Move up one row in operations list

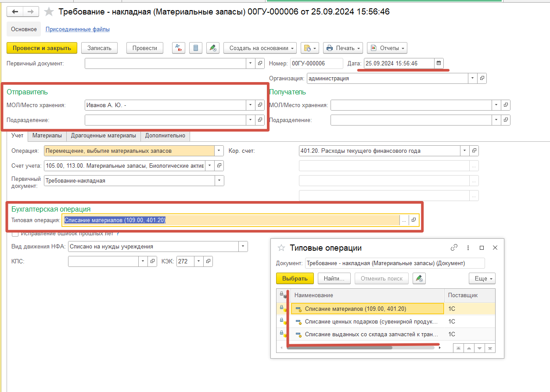(x=469, y=348)
